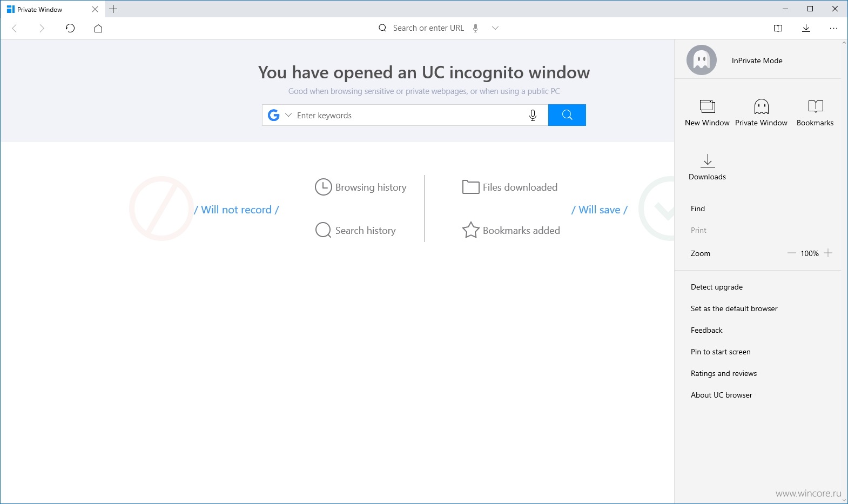Expand the Google search engine selector

[x=288, y=115]
